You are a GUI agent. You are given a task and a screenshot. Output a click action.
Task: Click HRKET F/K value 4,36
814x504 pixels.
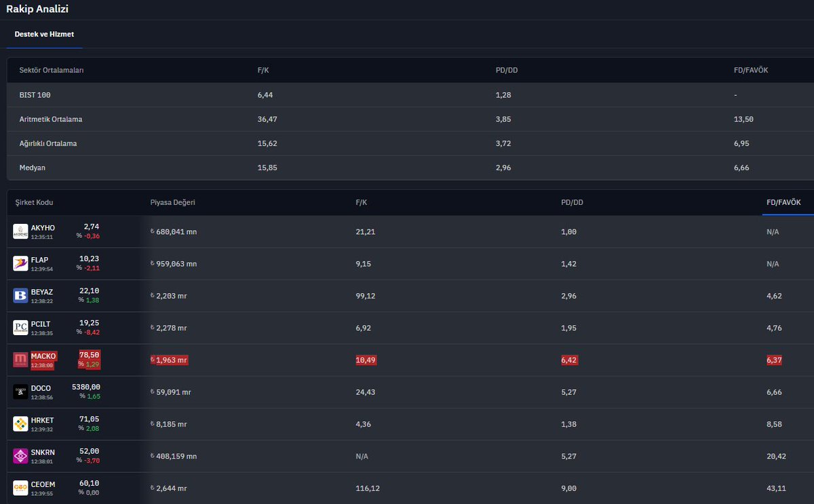[364, 424]
